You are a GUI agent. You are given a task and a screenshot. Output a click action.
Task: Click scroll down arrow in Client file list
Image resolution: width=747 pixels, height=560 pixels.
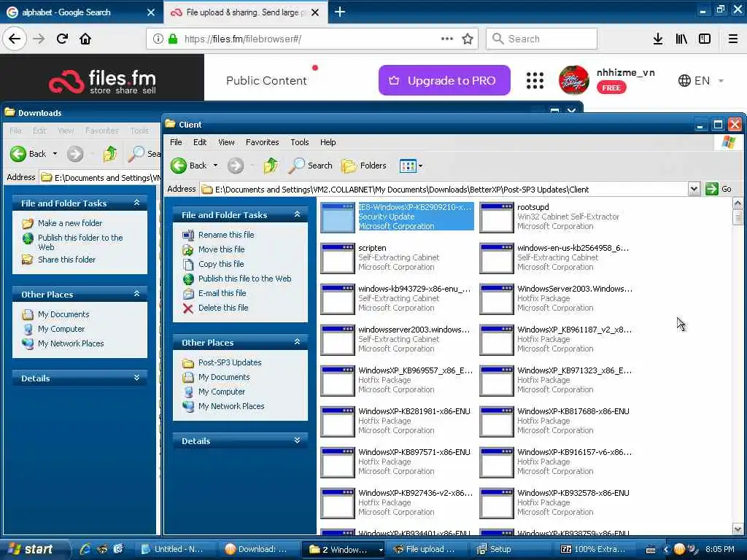738,529
